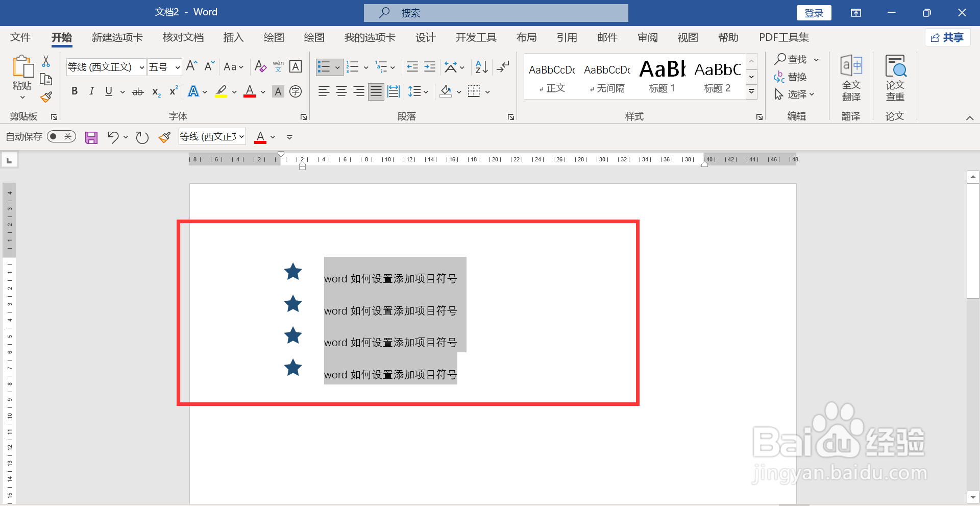The image size is (980, 506).
Task: Expand the styles gallery more arrow
Action: (751, 91)
